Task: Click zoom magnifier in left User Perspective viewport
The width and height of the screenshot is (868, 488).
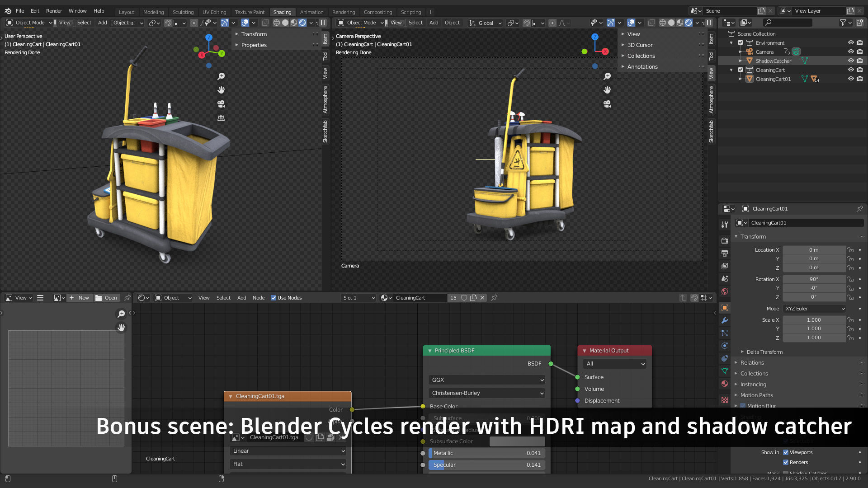Action: click(x=221, y=76)
